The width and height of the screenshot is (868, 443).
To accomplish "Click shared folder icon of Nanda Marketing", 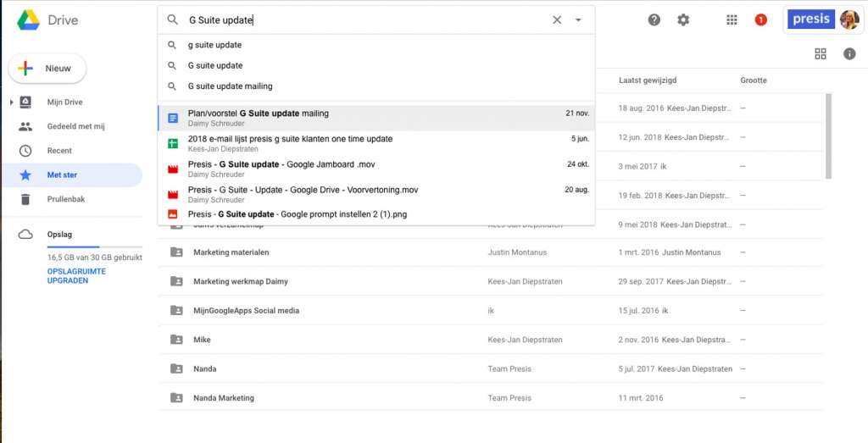I will [x=176, y=397].
